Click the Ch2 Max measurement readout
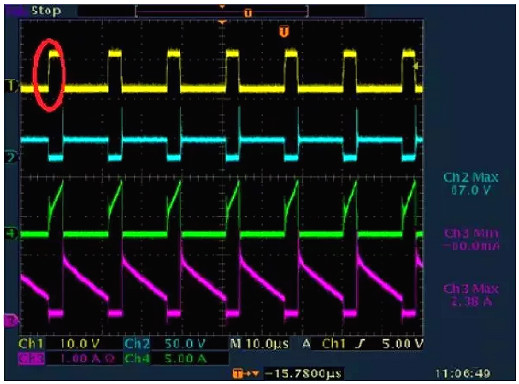 (471, 183)
